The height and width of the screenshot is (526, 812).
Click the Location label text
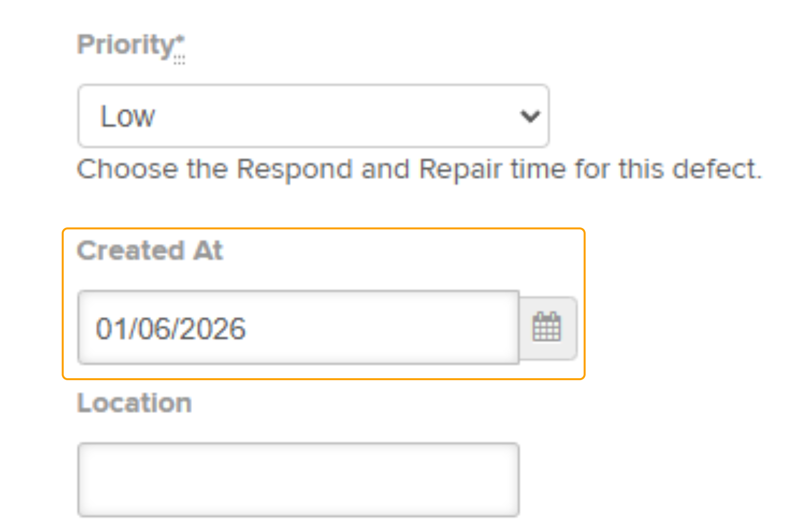click(134, 403)
